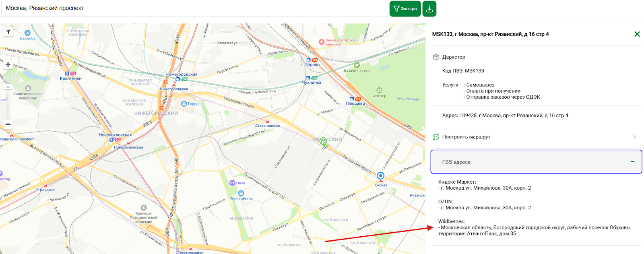The height and width of the screenshot is (254, 644).
Task: Click the Колледж Президентской академии icon
Action: pos(144,208)
